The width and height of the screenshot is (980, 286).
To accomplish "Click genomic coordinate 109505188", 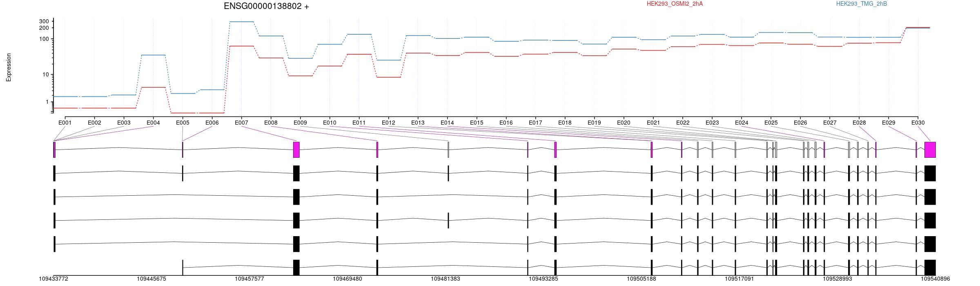I will [x=641, y=279].
